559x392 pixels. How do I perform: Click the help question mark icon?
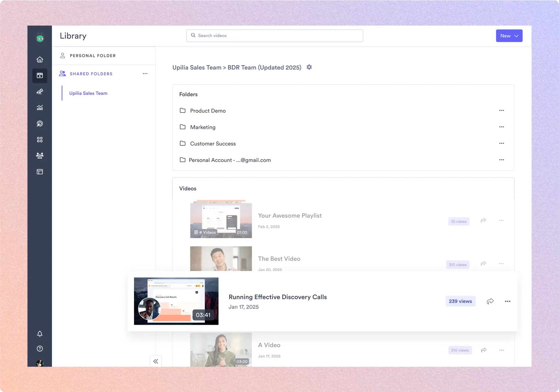click(x=40, y=349)
